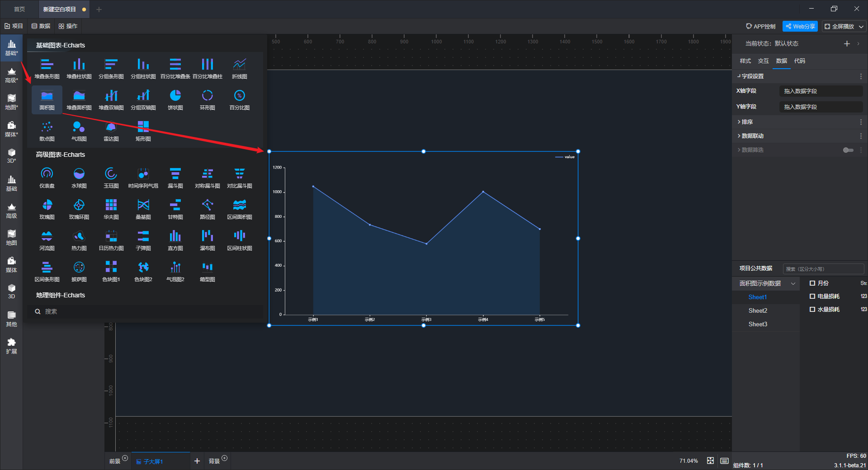This screenshot has width=868, height=470.
Task: Open the 字段设置 more options menu
Action: pos(861,76)
